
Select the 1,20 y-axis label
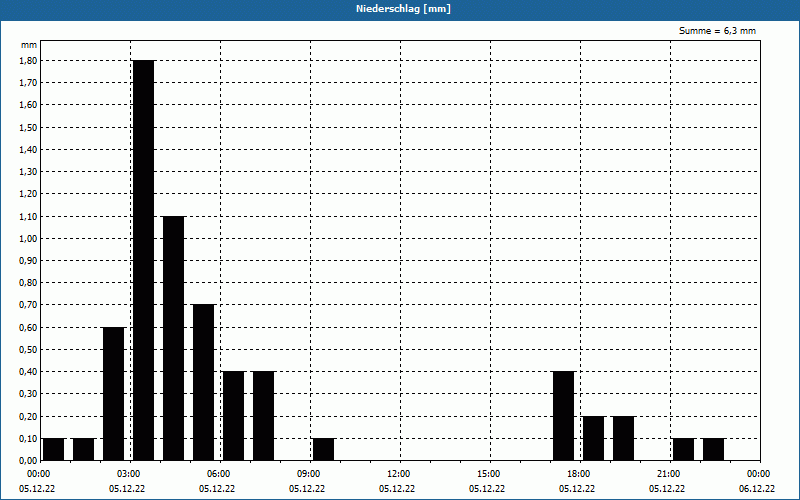pos(28,194)
